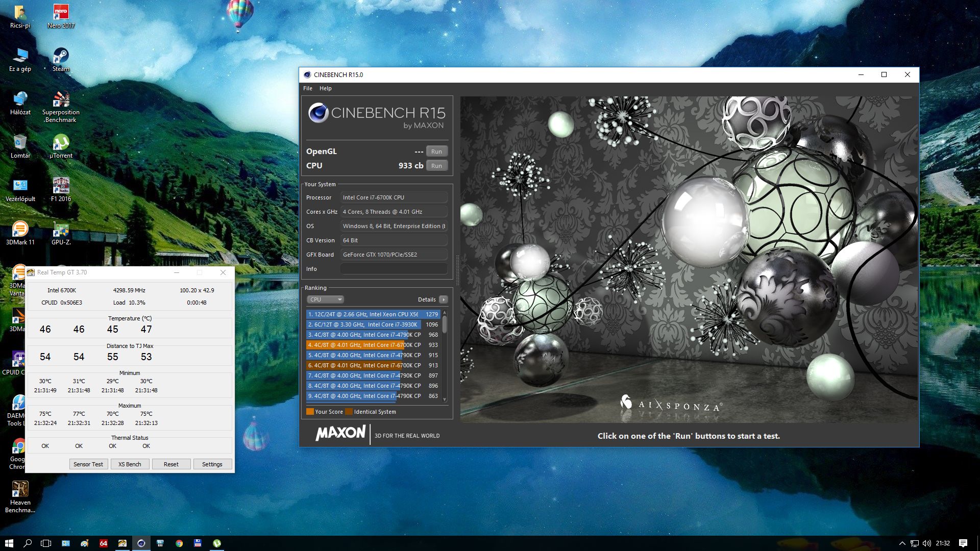
Task: Open the Action Center notifications icon
Action: point(963,543)
